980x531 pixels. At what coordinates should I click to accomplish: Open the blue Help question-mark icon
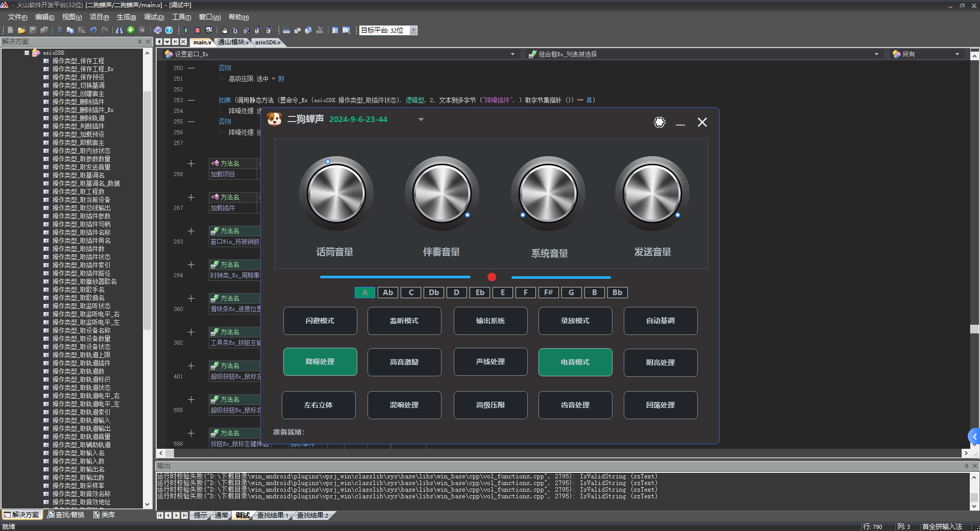[169, 30]
